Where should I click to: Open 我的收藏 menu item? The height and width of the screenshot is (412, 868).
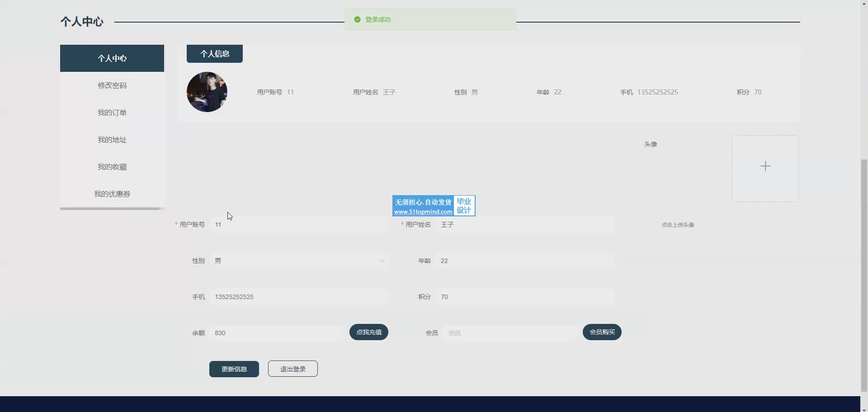click(x=112, y=167)
